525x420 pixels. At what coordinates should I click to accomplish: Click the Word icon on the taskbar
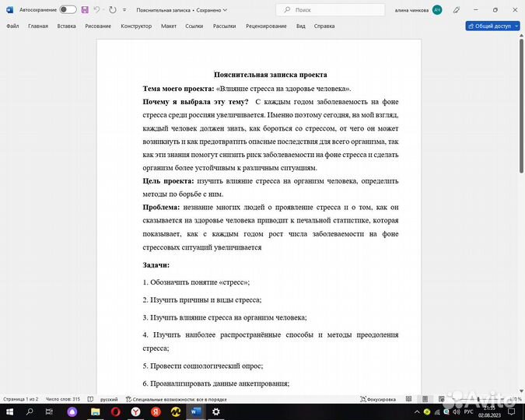pyautogui.click(x=196, y=411)
